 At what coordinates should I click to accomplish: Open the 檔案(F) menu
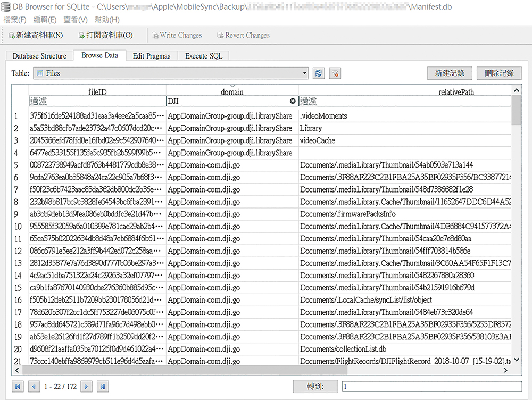click(x=15, y=20)
